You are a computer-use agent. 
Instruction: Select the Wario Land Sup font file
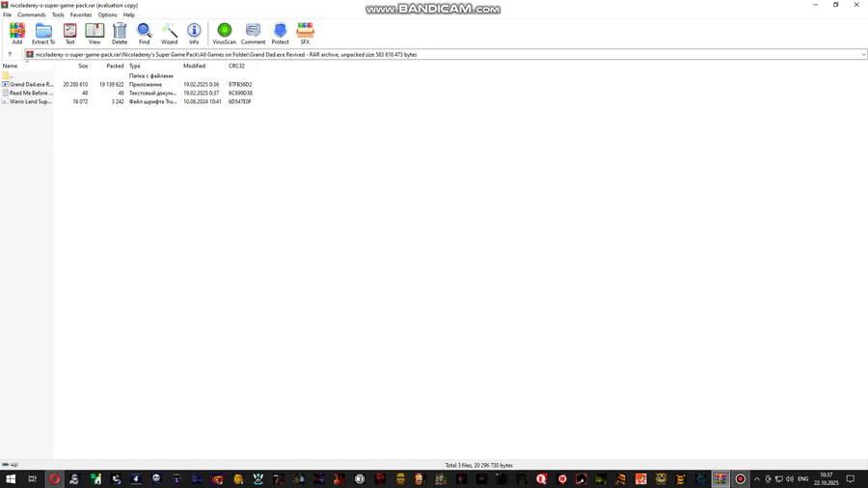coord(28,102)
